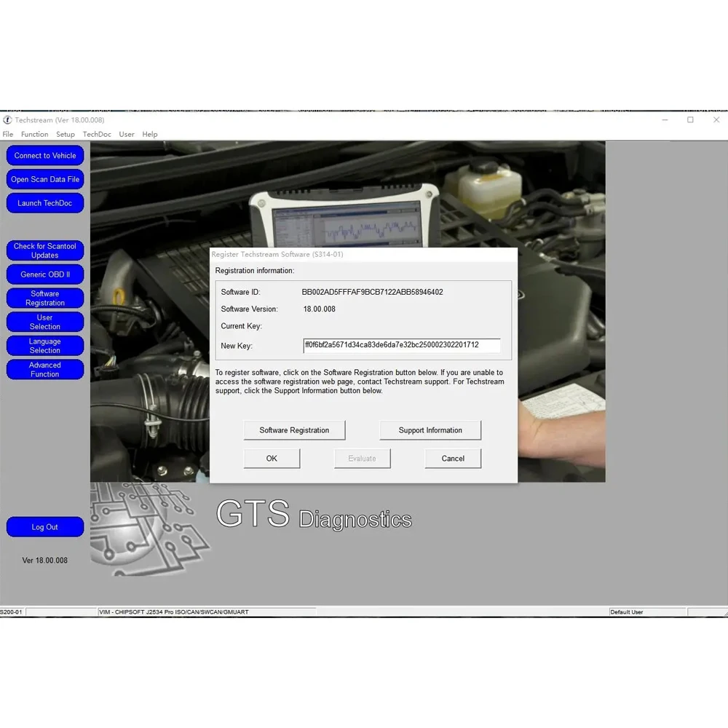Image resolution: width=728 pixels, height=728 pixels.
Task: Open the TechDoc menu
Action: tap(97, 134)
